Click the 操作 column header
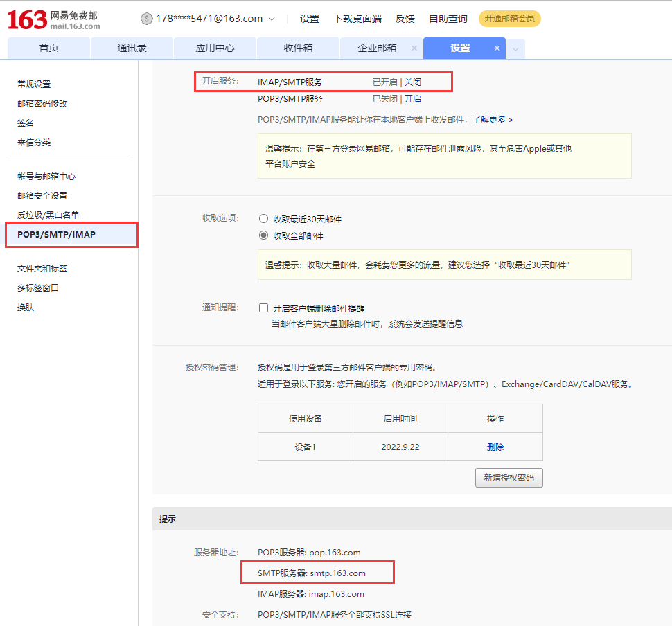This screenshot has width=672, height=626. click(495, 418)
